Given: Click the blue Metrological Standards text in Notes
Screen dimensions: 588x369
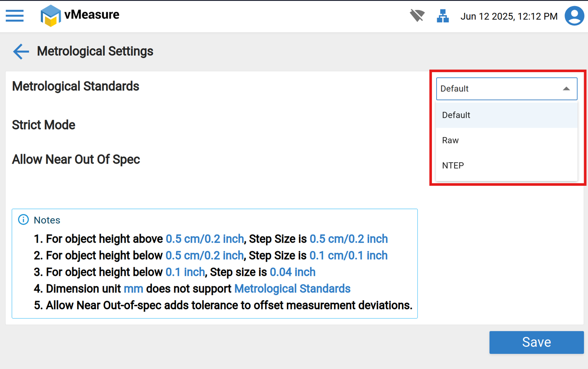Looking at the screenshot, I should [x=292, y=289].
